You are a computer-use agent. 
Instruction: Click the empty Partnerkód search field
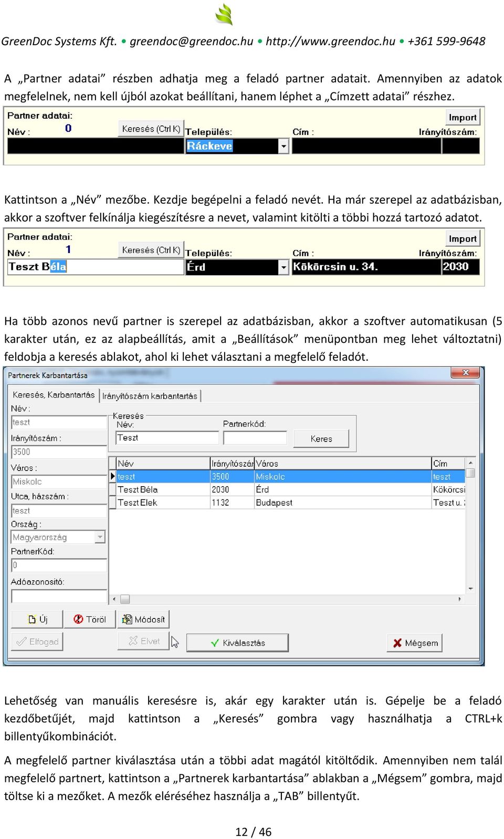tap(255, 438)
